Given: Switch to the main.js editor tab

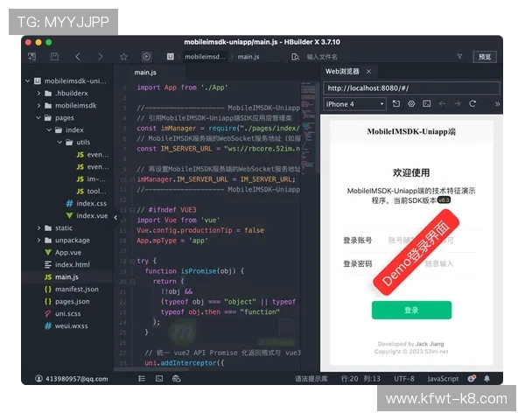Looking at the screenshot, I should pos(145,73).
